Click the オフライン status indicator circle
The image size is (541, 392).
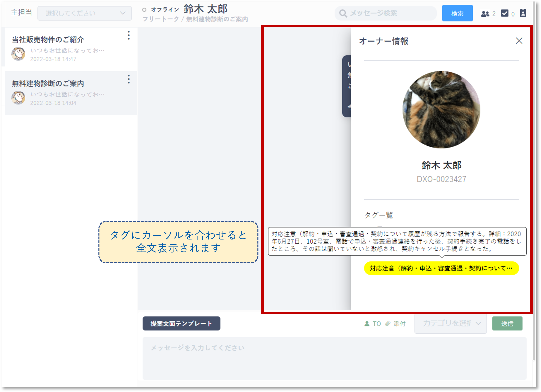point(144,10)
